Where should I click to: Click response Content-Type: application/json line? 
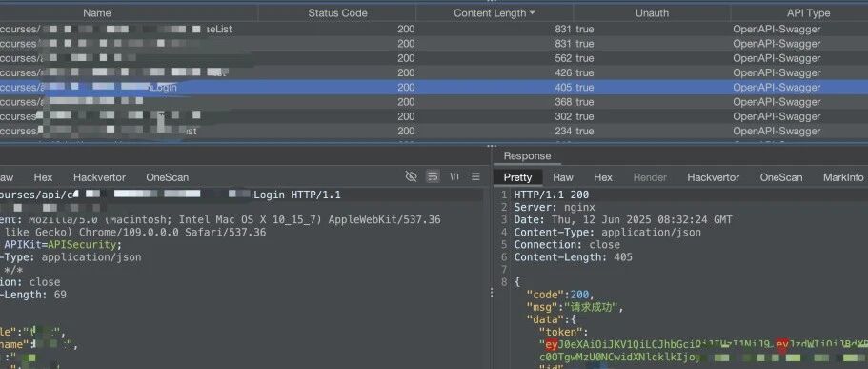(607, 232)
